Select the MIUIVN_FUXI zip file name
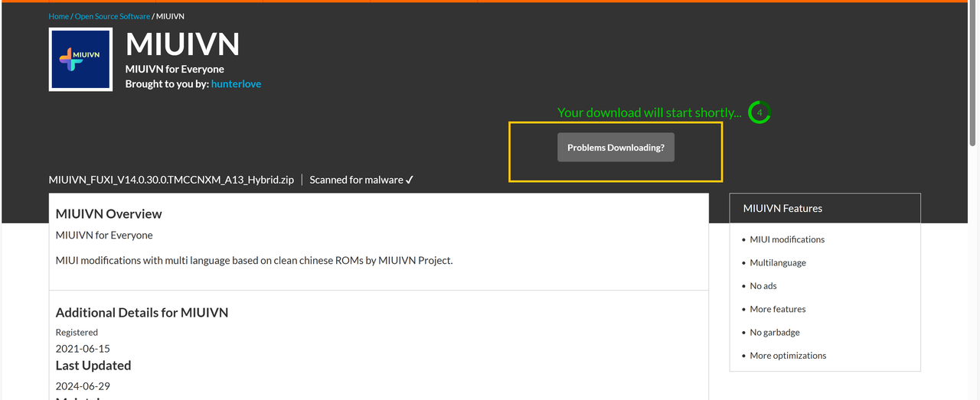The height and width of the screenshot is (400, 980). point(171,180)
